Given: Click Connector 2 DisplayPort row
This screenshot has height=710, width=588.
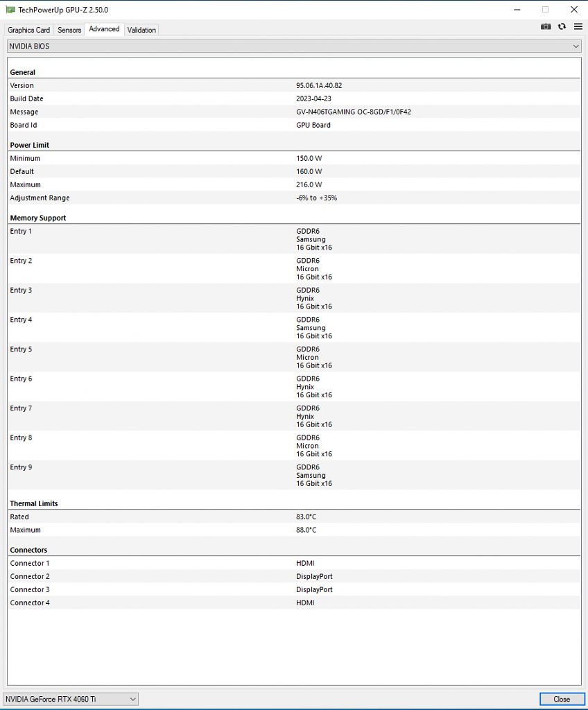Looking at the screenshot, I should [x=294, y=576].
